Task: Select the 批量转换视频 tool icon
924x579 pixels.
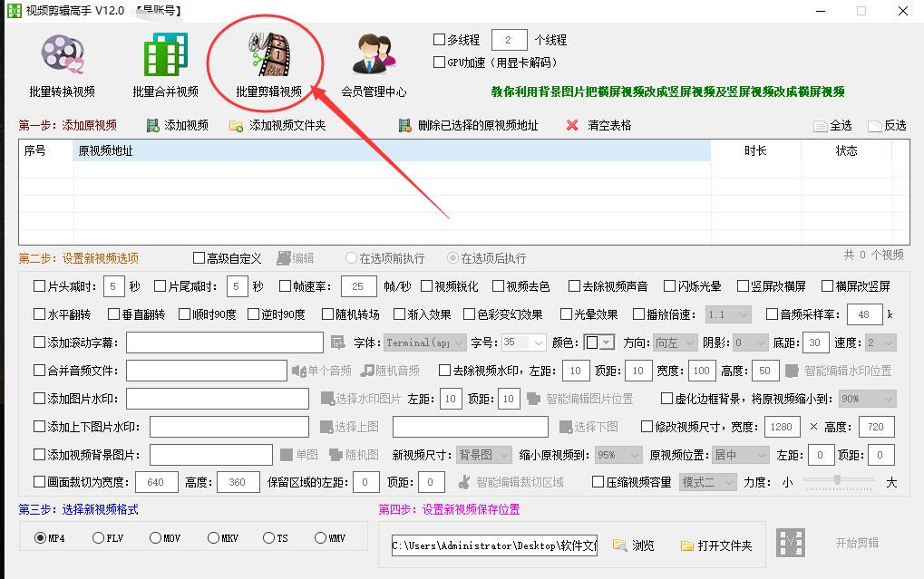Action: point(62,54)
